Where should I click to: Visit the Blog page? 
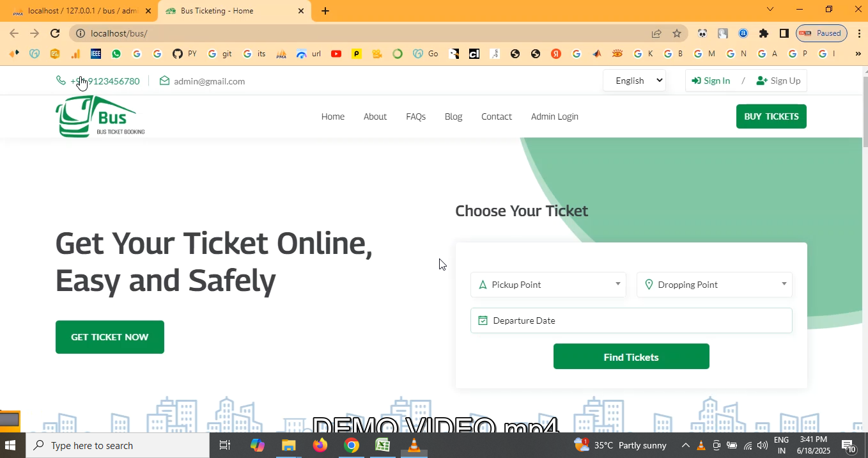pos(453,116)
